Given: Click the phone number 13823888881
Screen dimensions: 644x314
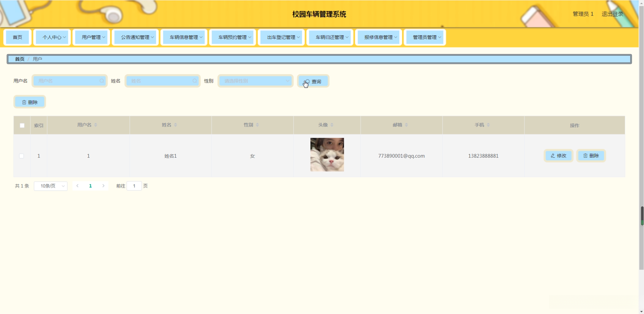Looking at the screenshot, I should point(483,156).
